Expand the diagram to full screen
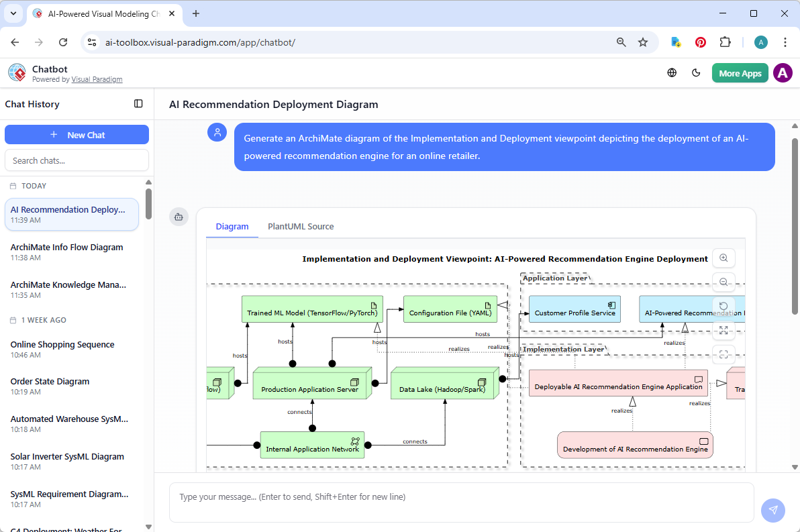The image size is (800, 532). pos(723,330)
